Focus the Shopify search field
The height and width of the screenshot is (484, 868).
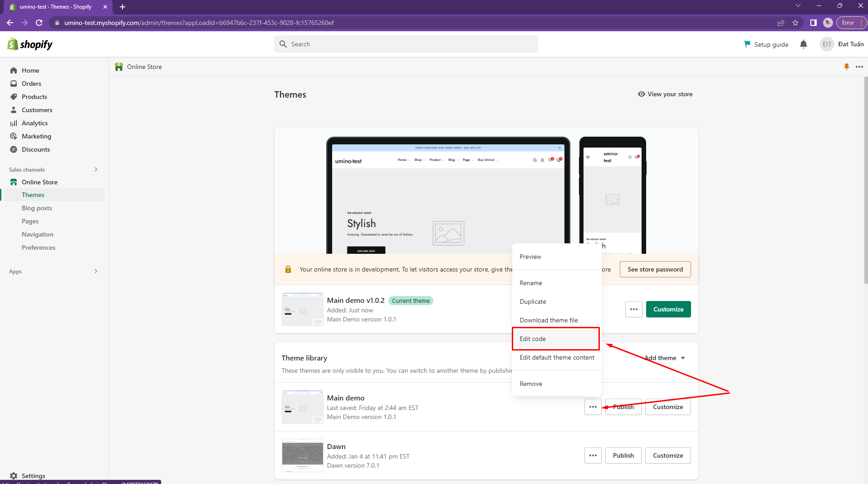coord(406,44)
